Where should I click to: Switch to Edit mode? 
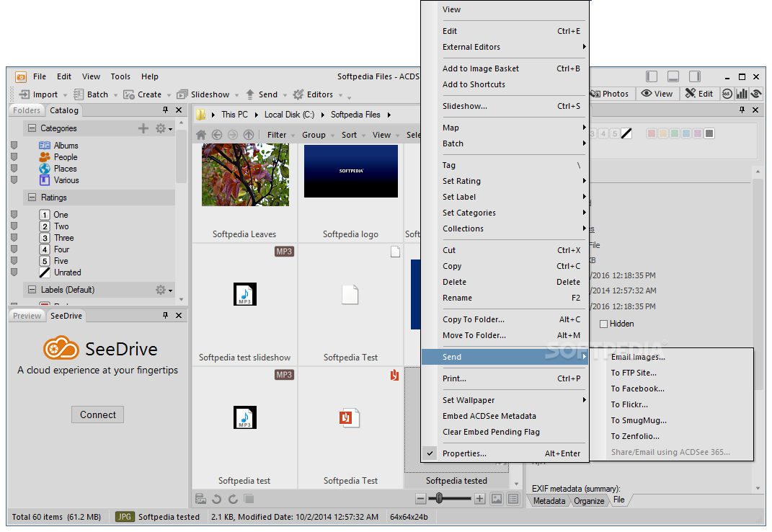coord(699,94)
